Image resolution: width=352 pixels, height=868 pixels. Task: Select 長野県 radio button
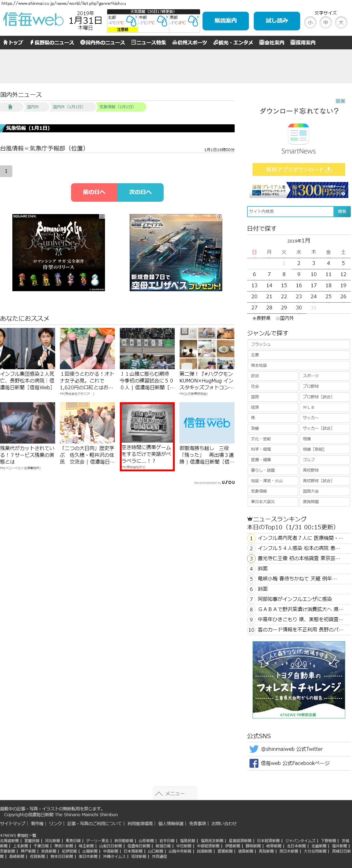[254, 318]
